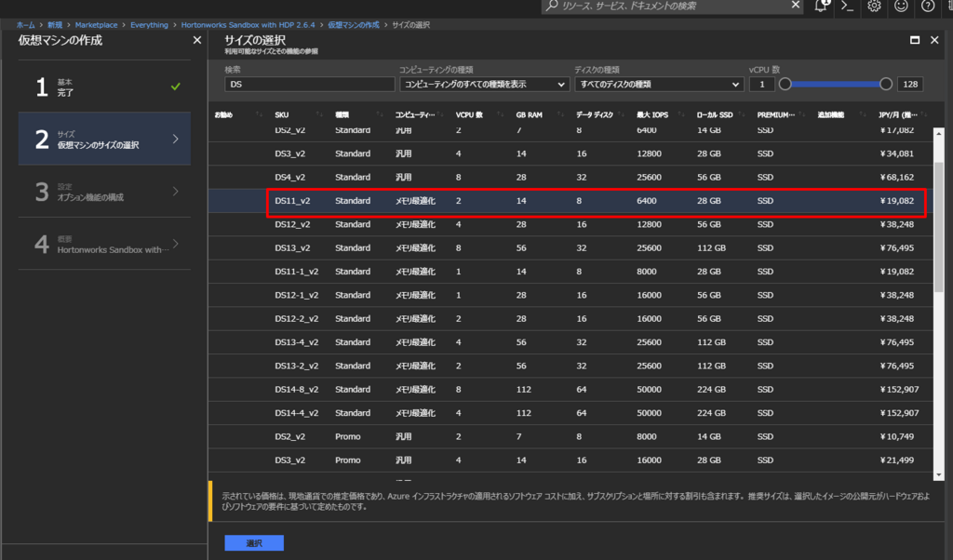The width and height of the screenshot is (953, 560).
Task: Click the search magnifier icon
Action: (551, 6)
